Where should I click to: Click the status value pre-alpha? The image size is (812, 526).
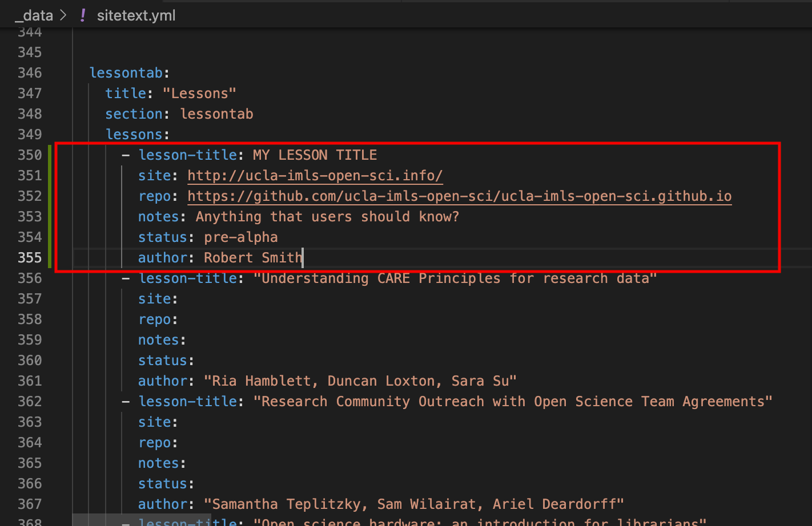(241, 237)
